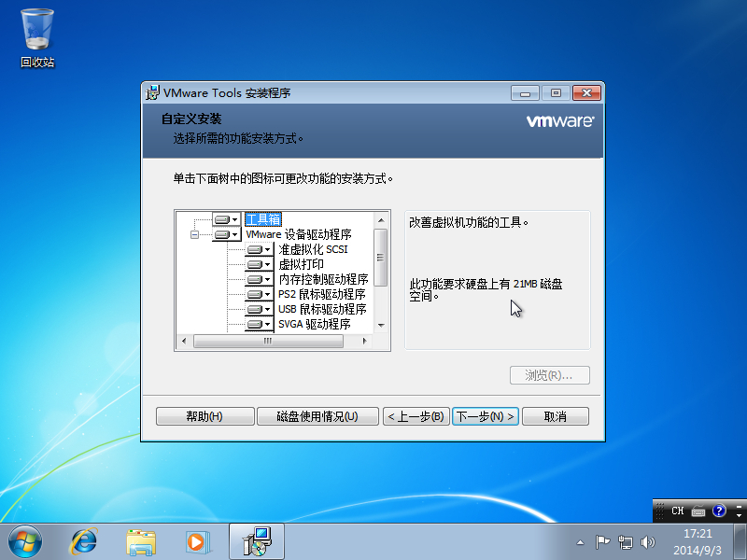Screen dimensions: 747x560
Task: Click the vertical scrollbar thumb in feature tree
Action: tap(381, 258)
